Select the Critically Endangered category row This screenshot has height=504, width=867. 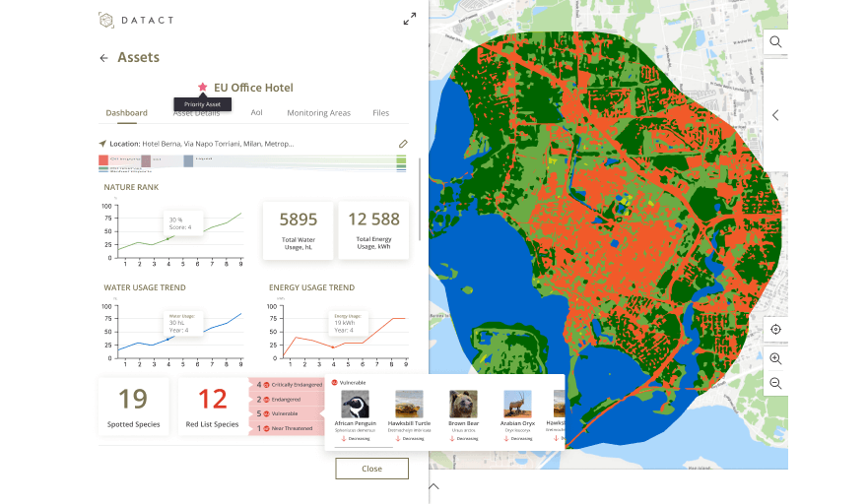tap(288, 385)
